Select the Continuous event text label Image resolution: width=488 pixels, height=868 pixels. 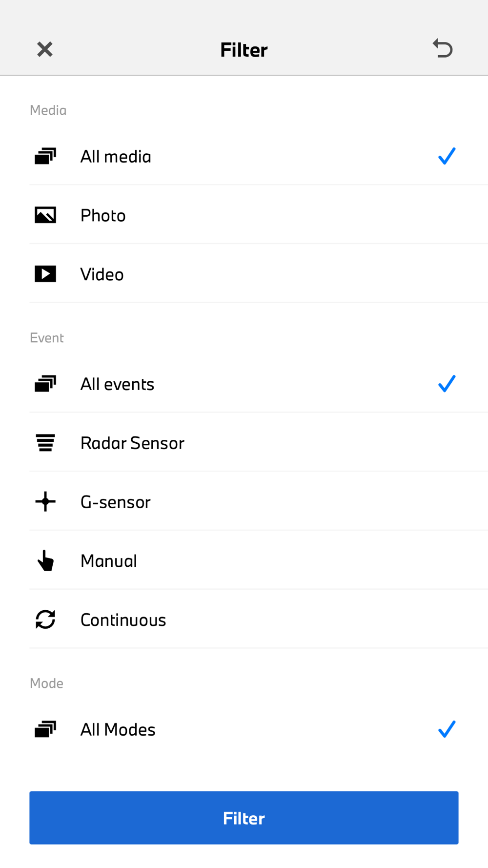[123, 620]
